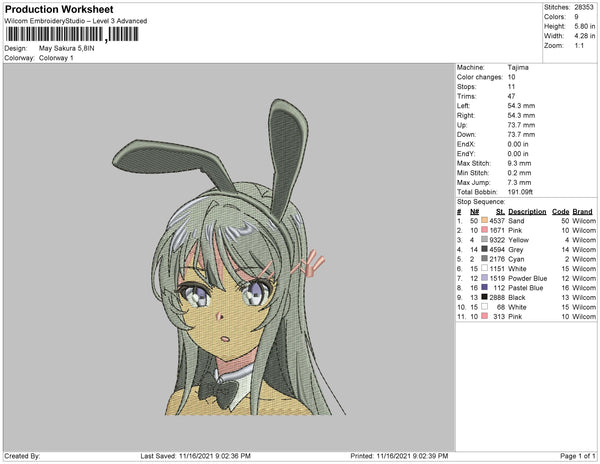
Task: Select the Max Jump value '7.3 mm'
Action: coord(519,182)
